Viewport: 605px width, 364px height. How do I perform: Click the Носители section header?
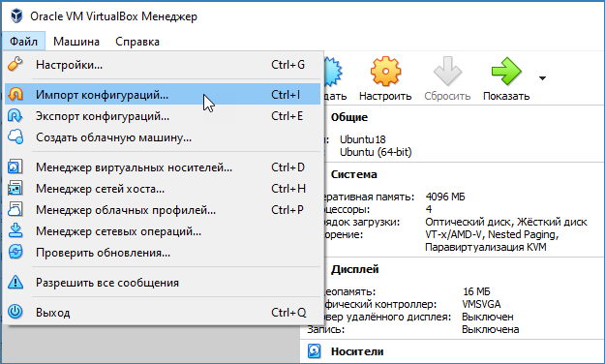(x=357, y=351)
